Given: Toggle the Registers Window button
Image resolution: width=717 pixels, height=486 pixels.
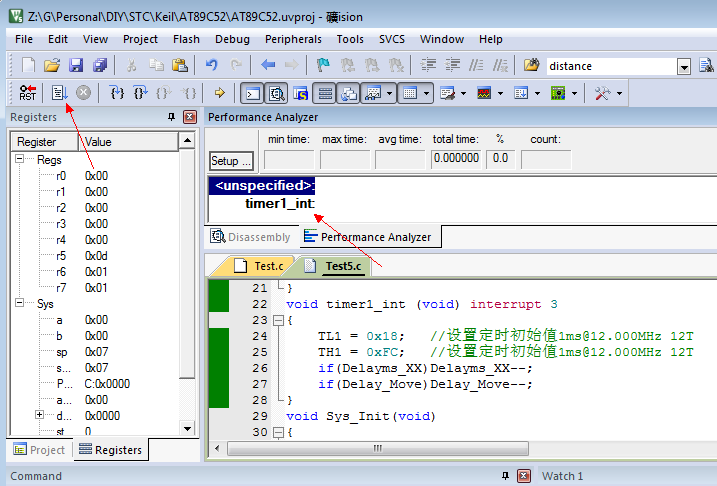Looking at the screenshot, I should pos(325,93).
